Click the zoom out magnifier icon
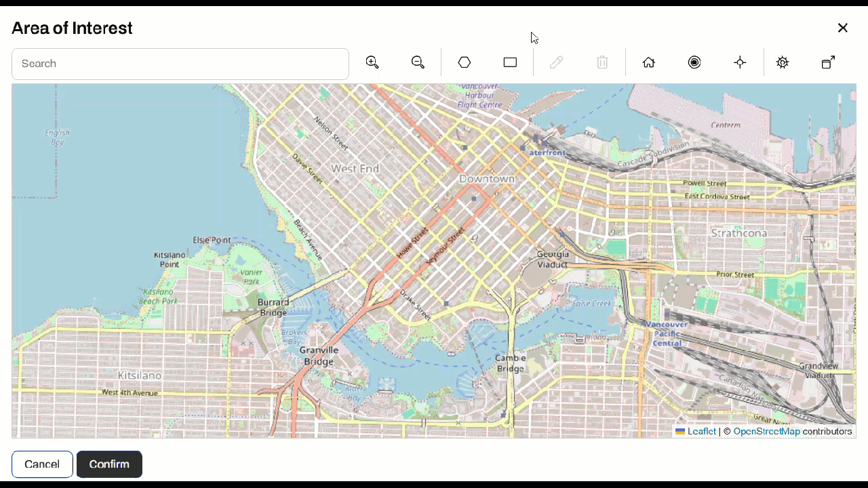The image size is (868, 488). tap(418, 62)
